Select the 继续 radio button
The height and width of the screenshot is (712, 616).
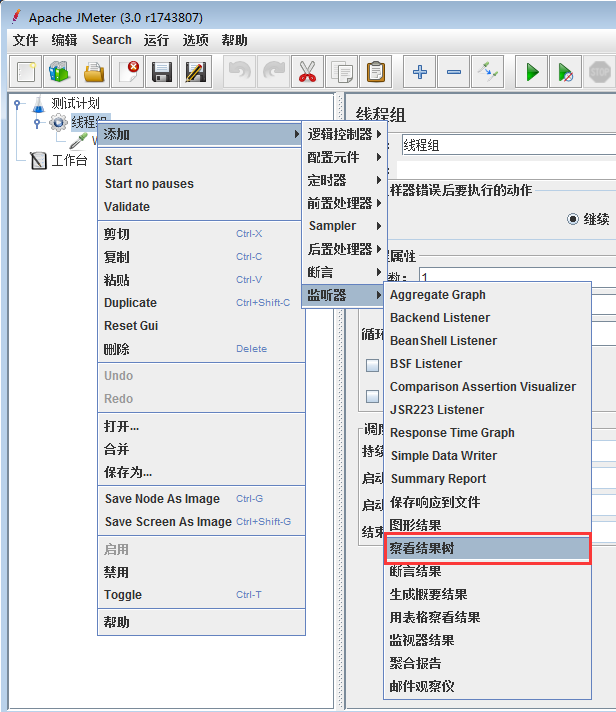[x=573, y=219]
